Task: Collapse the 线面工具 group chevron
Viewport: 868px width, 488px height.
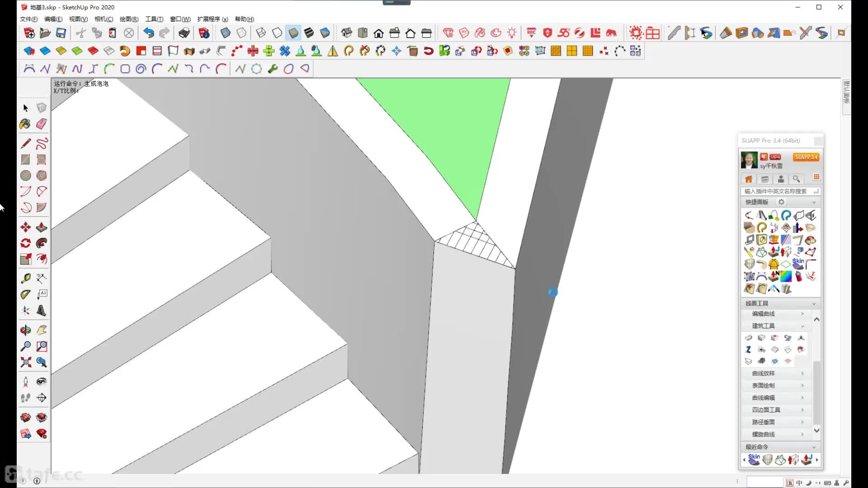Action: click(x=814, y=304)
